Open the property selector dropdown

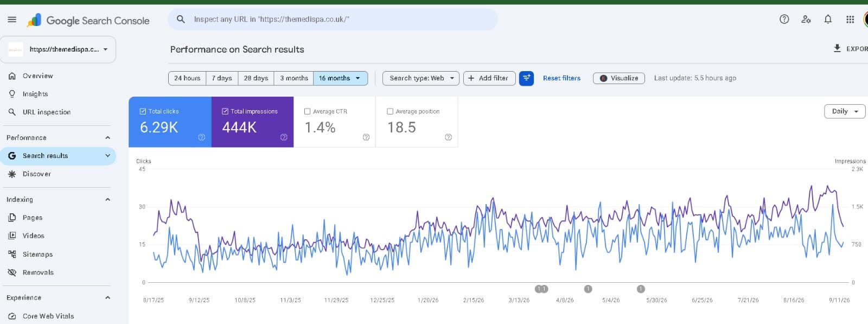[58, 49]
